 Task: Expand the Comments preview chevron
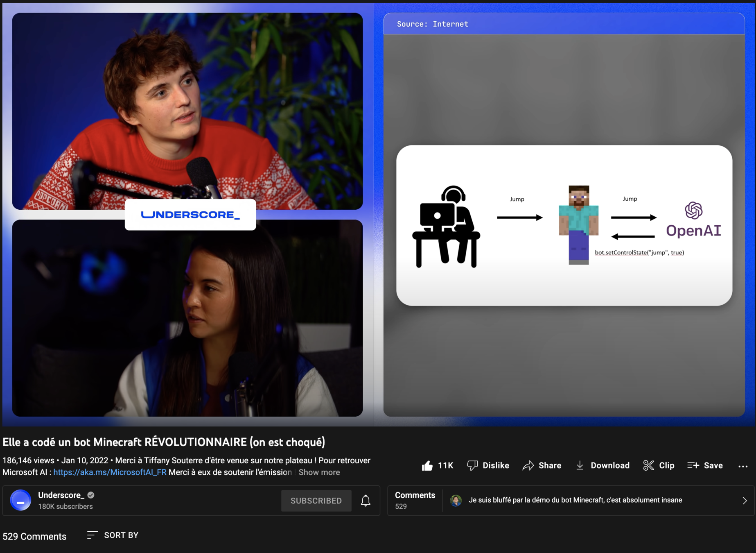(745, 501)
